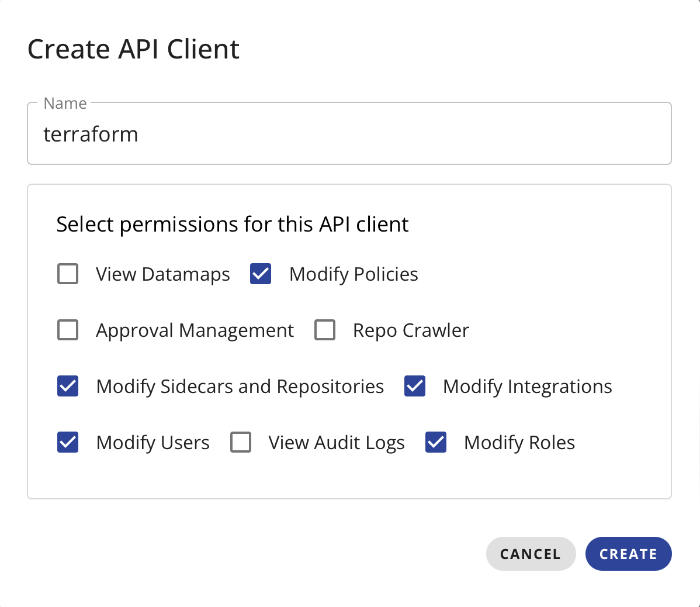Check the View Audit Logs checkbox
700x607 pixels.
click(x=241, y=442)
